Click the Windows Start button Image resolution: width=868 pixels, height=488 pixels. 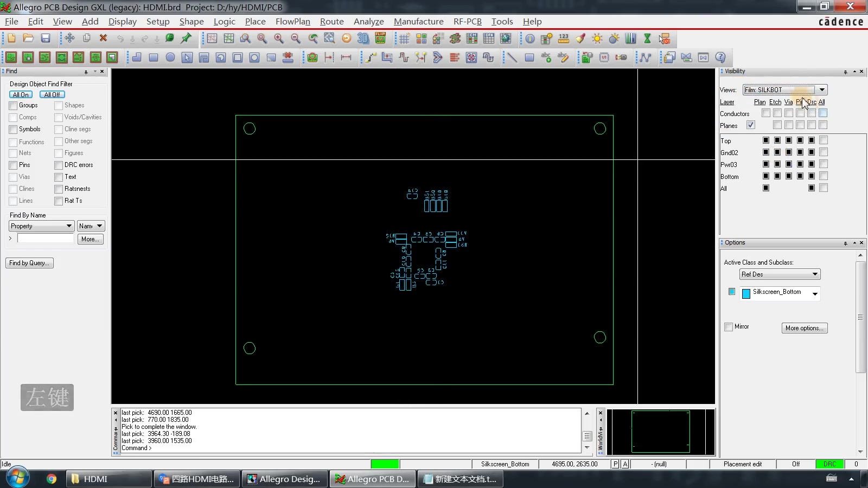pyautogui.click(x=17, y=478)
